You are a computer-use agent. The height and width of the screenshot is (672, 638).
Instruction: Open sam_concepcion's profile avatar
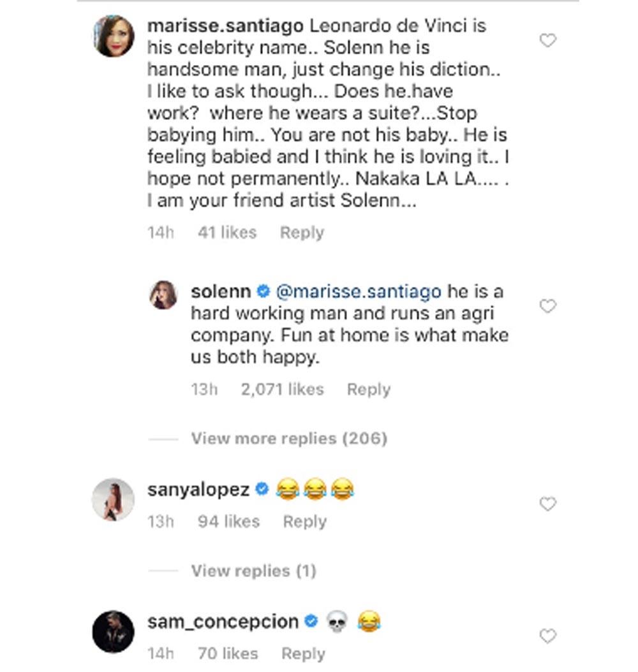click(x=114, y=631)
